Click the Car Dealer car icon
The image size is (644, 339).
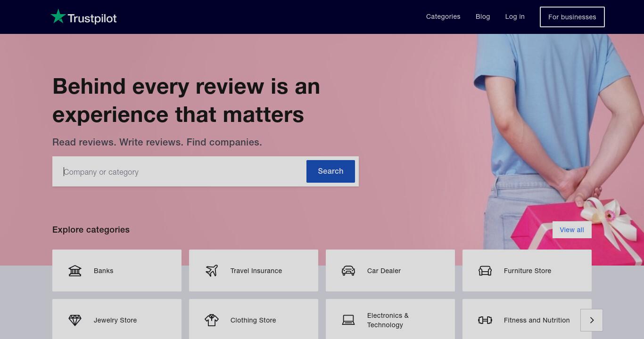pyautogui.click(x=348, y=271)
